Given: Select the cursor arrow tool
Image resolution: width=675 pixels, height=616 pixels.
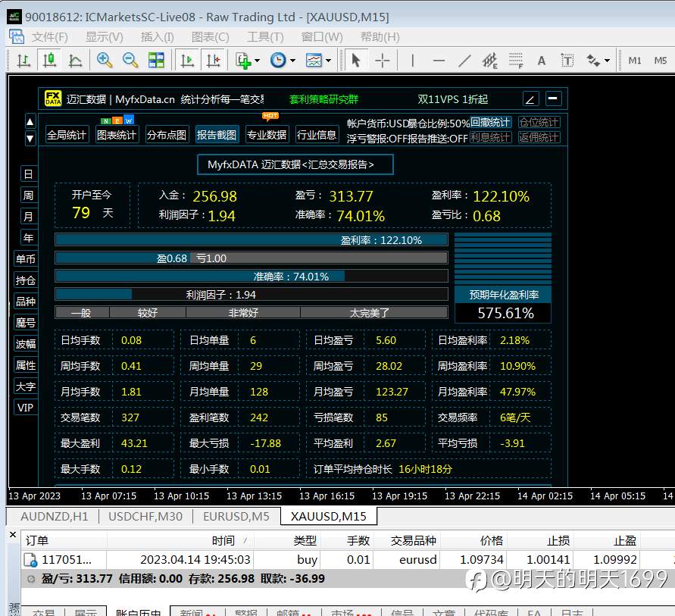Looking at the screenshot, I should (355, 61).
